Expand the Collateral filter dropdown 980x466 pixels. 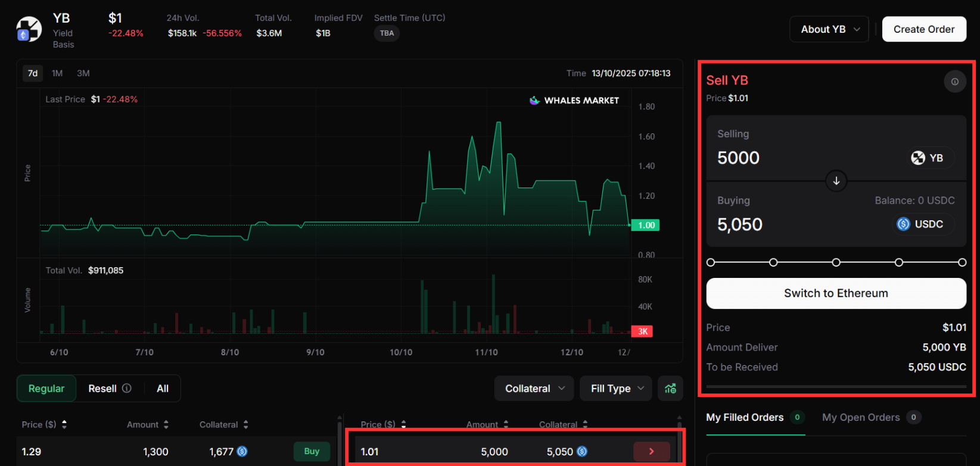coord(534,389)
